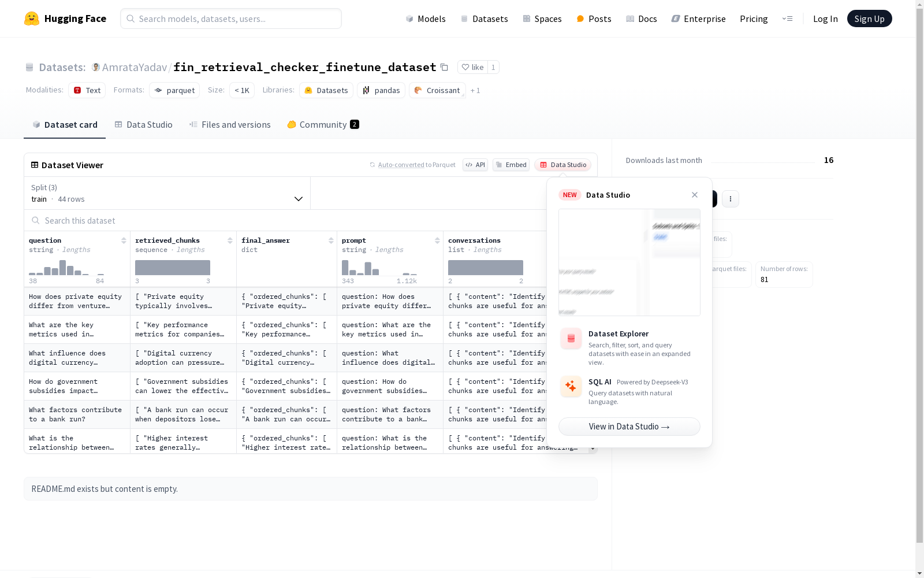Switch to the Data Studio tab
Screen dimensions: 924x578
[143, 124]
